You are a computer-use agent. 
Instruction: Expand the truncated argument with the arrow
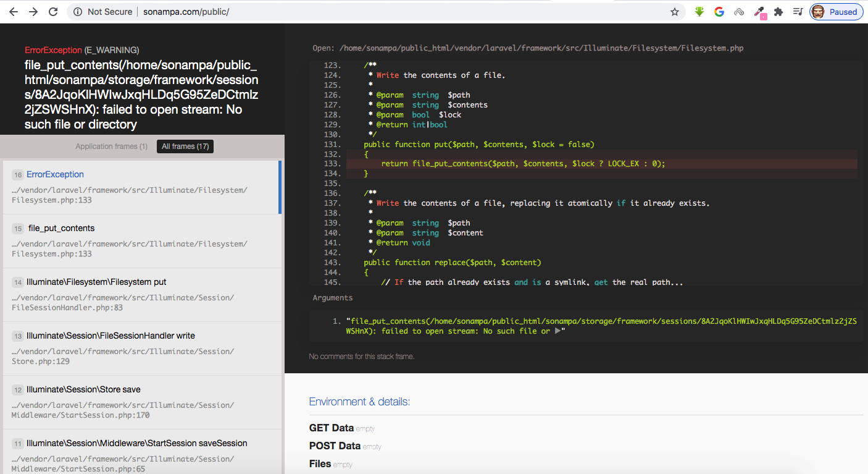[x=557, y=331]
